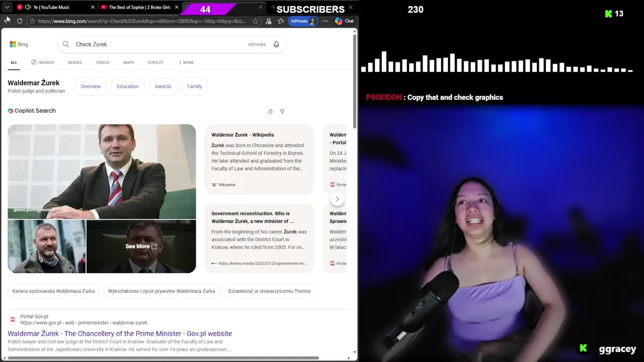Open the favorites list icon in toolbar
This screenshot has height=362, width=644.
[x=281, y=21]
